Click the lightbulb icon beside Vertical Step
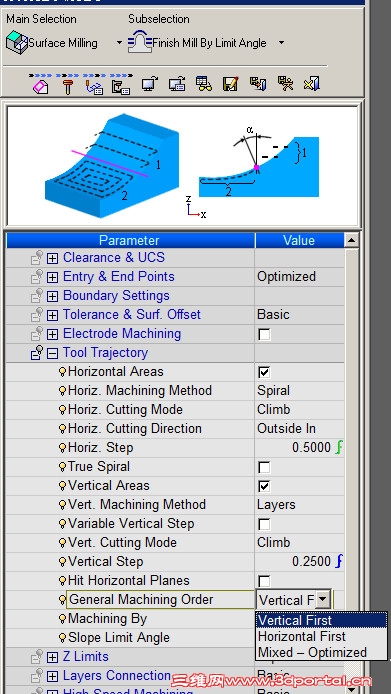 (62, 562)
